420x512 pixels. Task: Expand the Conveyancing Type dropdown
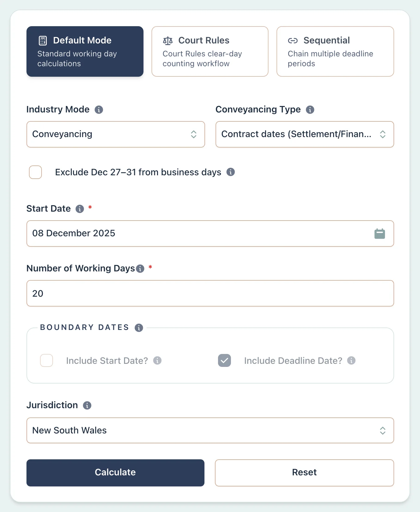click(x=304, y=134)
